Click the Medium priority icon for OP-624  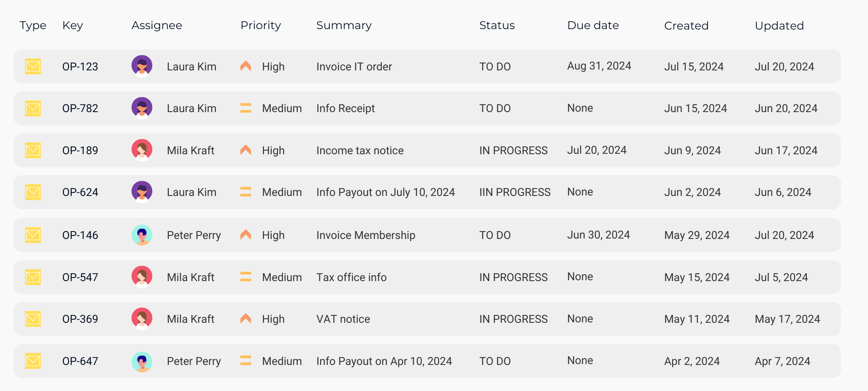246,192
